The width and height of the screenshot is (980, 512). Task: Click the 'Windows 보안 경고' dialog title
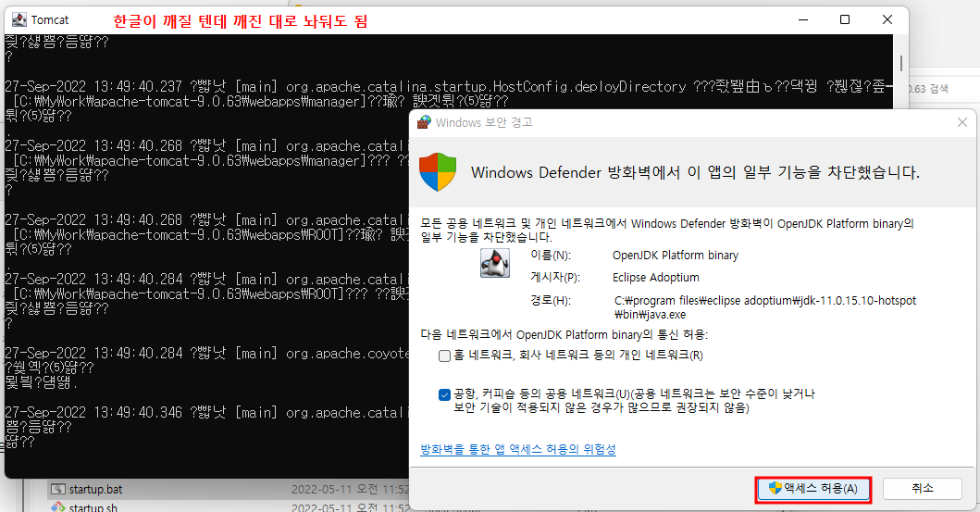pos(484,122)
